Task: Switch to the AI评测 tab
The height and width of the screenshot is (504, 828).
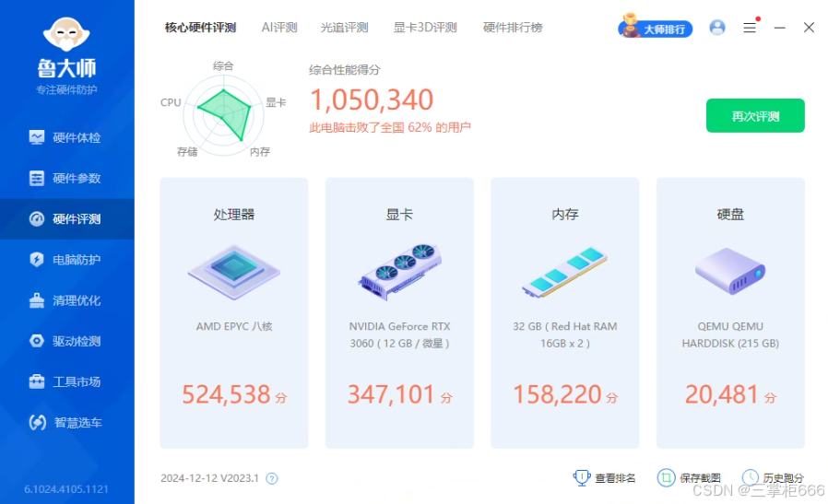Action: tap(279, 28)
